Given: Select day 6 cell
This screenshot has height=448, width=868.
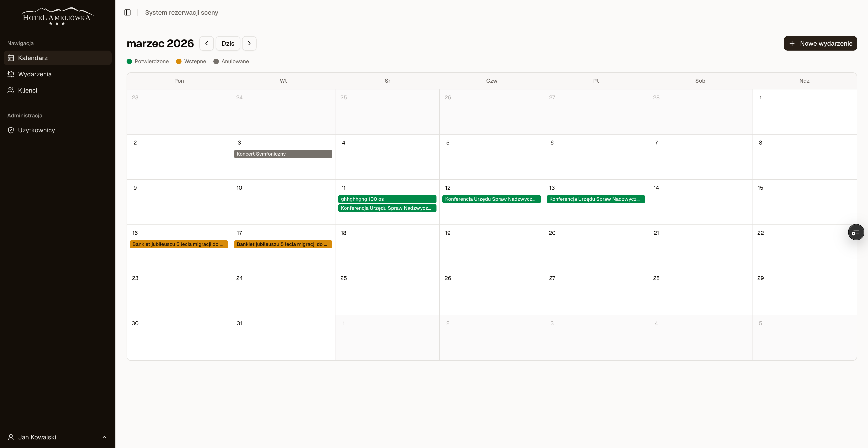Looking at the screenshot, I should point(596,157).
